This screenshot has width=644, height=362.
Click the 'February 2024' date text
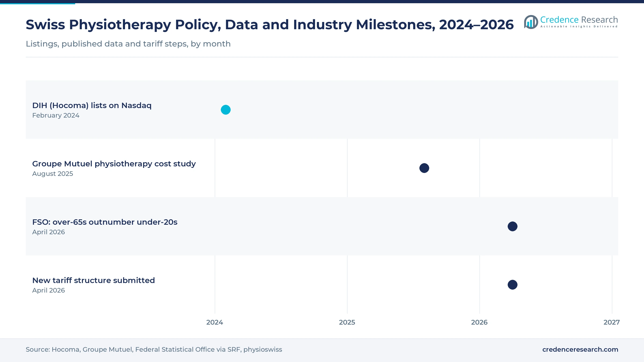[56, 115]
